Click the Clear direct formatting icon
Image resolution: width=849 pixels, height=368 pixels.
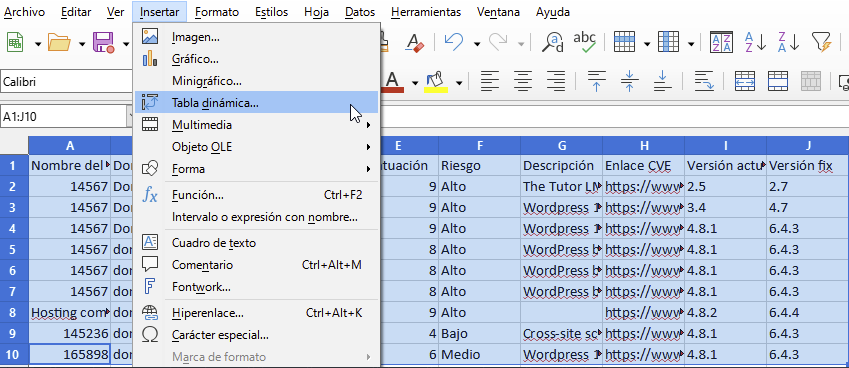[x=416, y=42]
